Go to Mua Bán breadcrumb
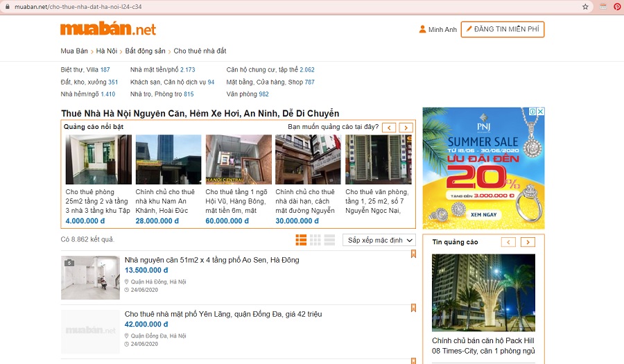 click(74, 51)
